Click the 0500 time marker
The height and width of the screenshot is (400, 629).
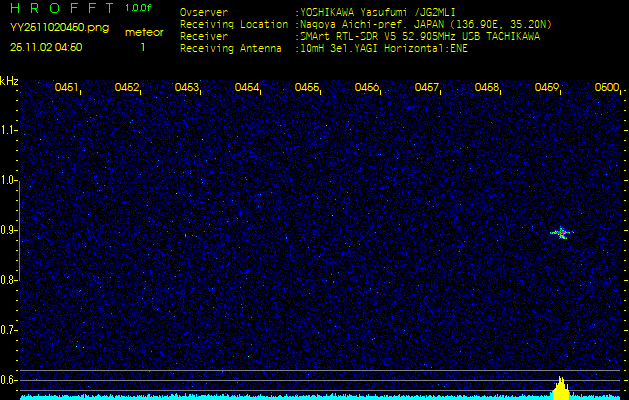pyautogui.click(x=606, y=88)
